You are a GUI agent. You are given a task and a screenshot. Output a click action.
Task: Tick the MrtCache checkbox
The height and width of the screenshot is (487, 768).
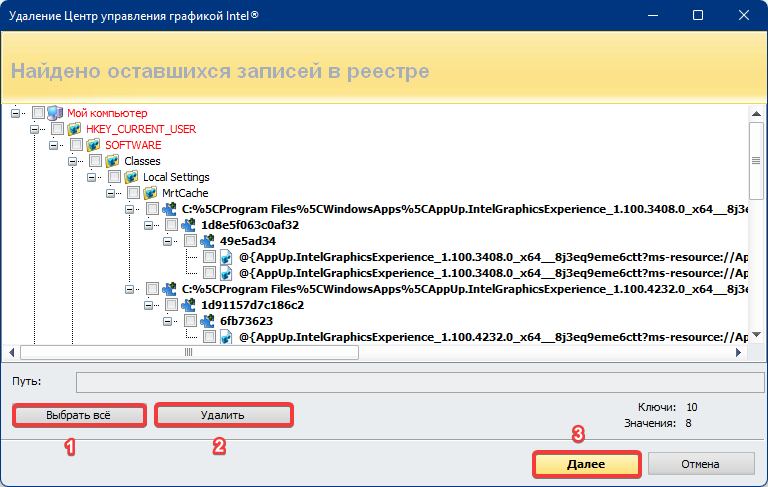(x=134, y=193)
